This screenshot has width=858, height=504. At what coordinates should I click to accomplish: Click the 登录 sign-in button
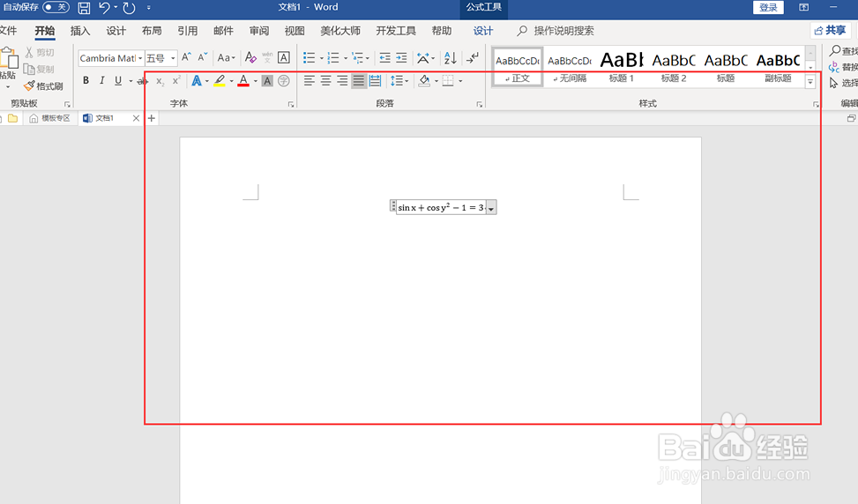click(768, 7)
